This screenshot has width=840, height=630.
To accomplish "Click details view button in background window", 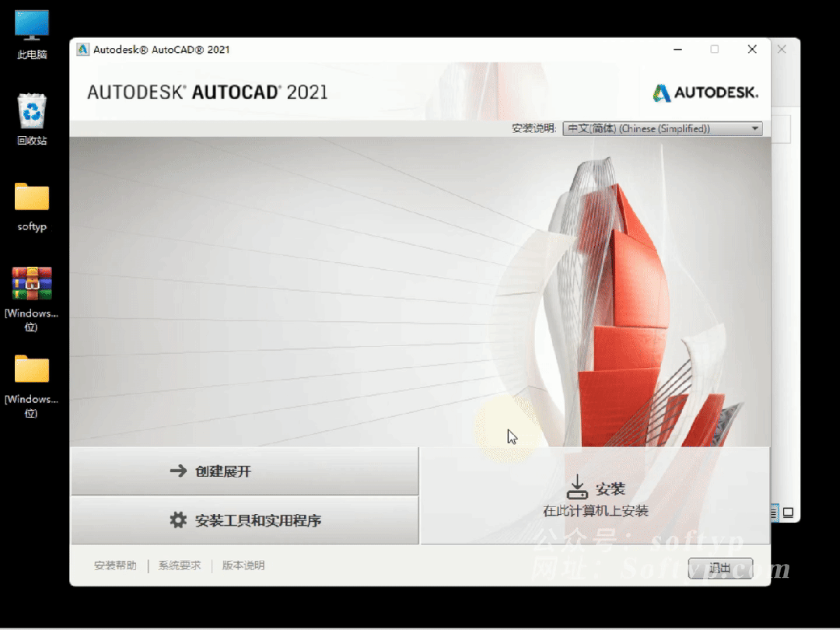I will click(x=775, y=513).
